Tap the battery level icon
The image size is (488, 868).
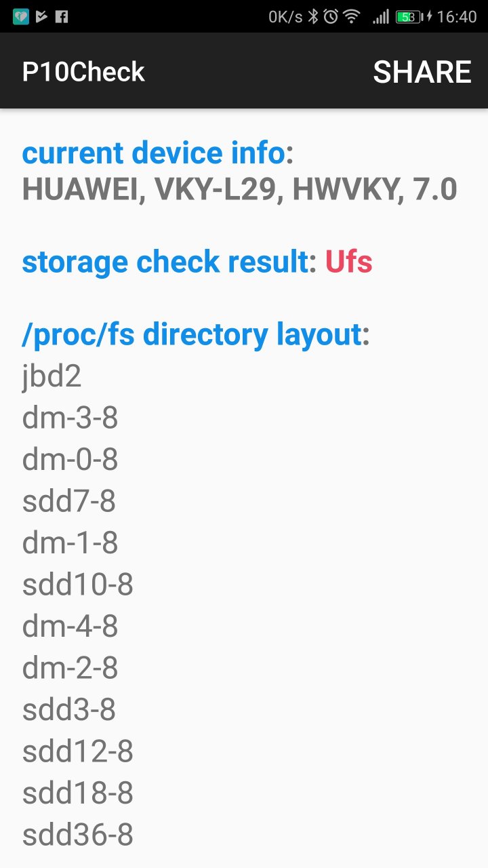pos(409,16)
